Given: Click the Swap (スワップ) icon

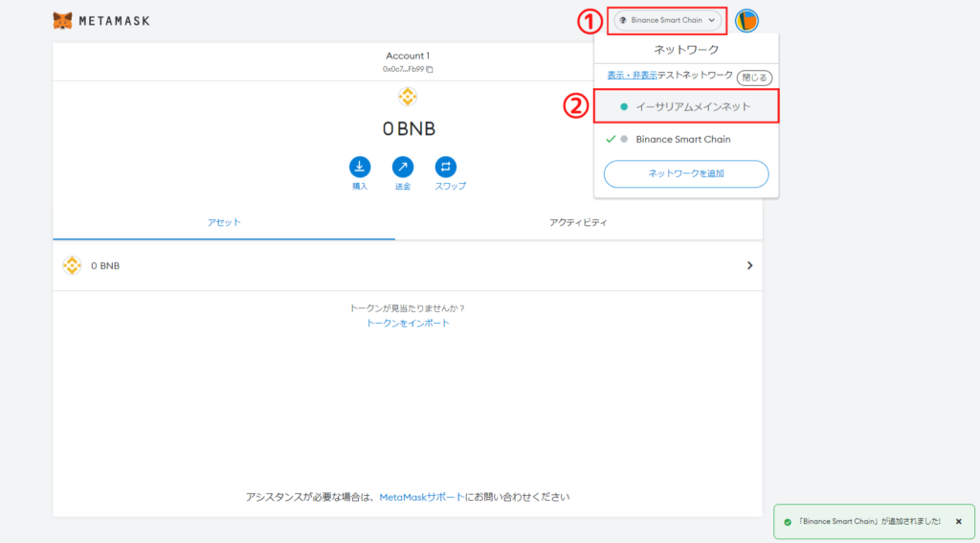Looking at the screenshot, I should pos(446,167).
